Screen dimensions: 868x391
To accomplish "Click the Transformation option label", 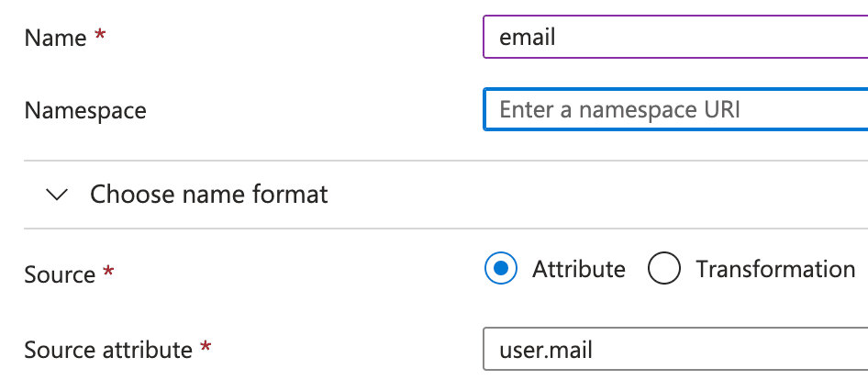I will pos(775,269).
